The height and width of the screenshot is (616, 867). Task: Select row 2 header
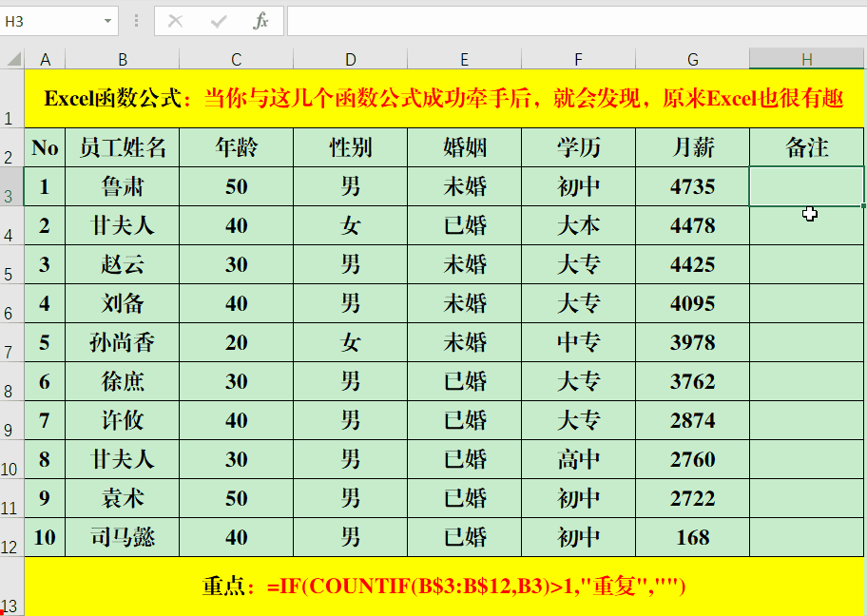coord(11,147)
